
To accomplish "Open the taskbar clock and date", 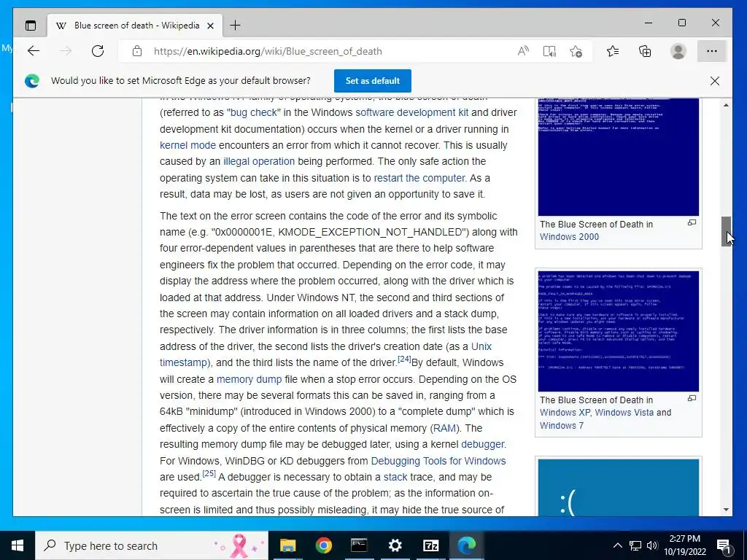I will point(684,545).
